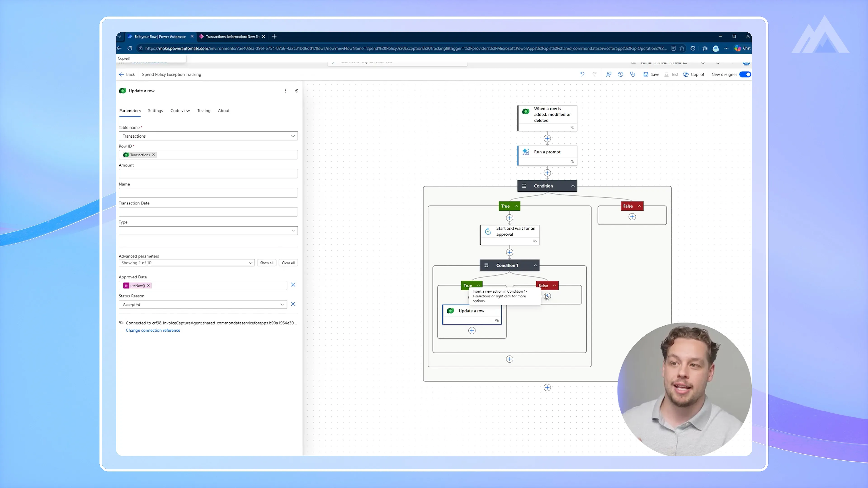Add page to favorites star icon

(x=682, y=48)
